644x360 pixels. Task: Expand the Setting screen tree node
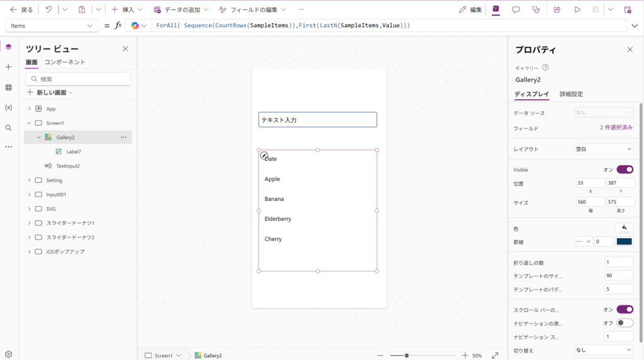[x=29, y=180]
